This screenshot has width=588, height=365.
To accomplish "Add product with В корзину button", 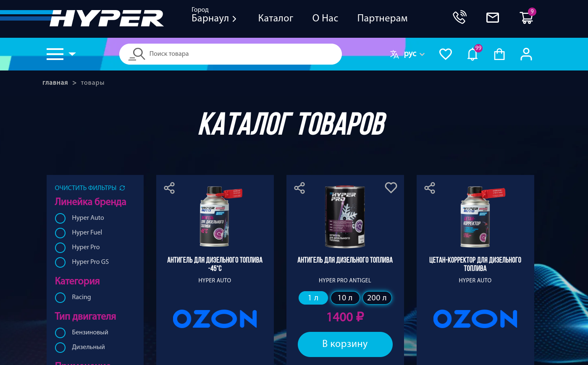I will pos(345,344).
